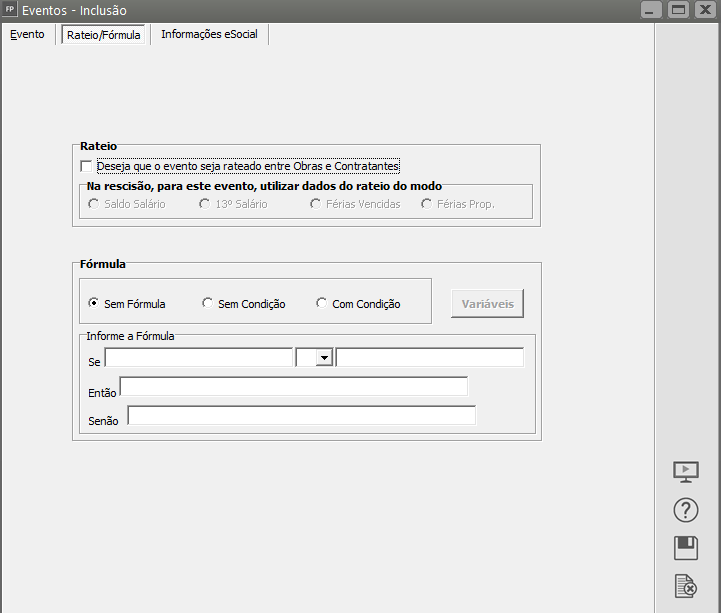Select the Sem Condição option
Screen dimensions: 721x613
[x=208, y=304]
